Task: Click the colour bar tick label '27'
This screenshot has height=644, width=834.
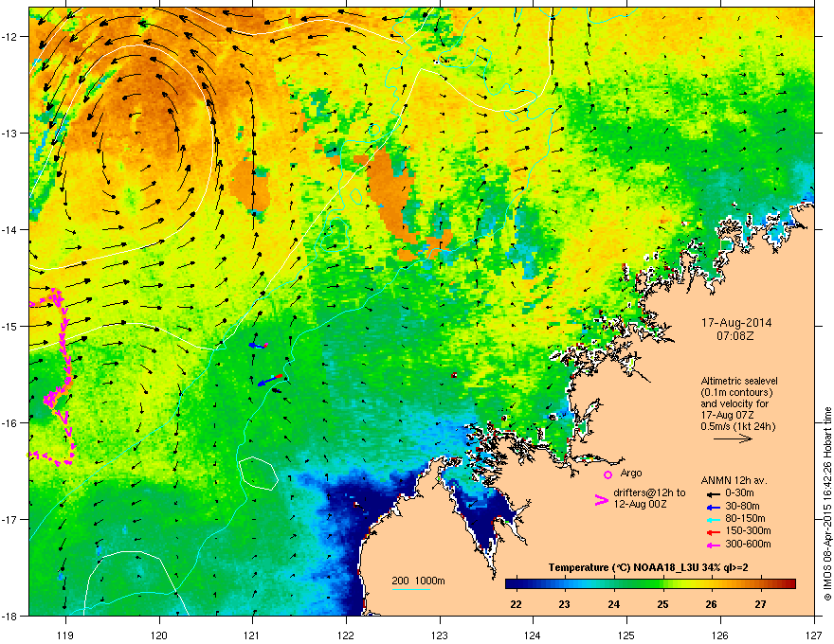Action: [760, 604]
